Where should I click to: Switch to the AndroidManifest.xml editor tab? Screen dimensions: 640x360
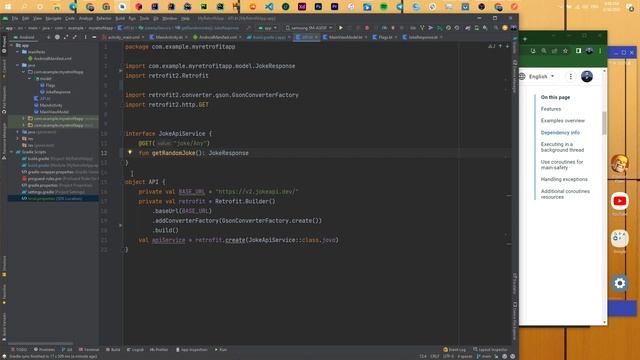(217, 37)
